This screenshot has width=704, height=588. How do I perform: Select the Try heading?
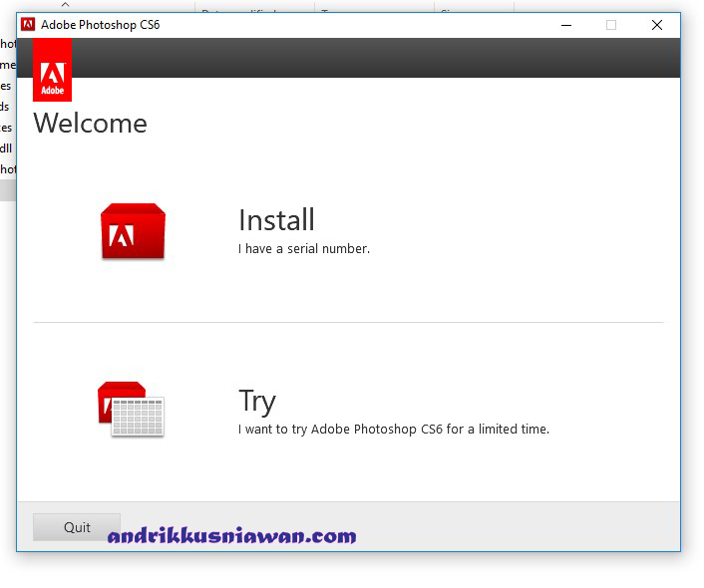257,401
